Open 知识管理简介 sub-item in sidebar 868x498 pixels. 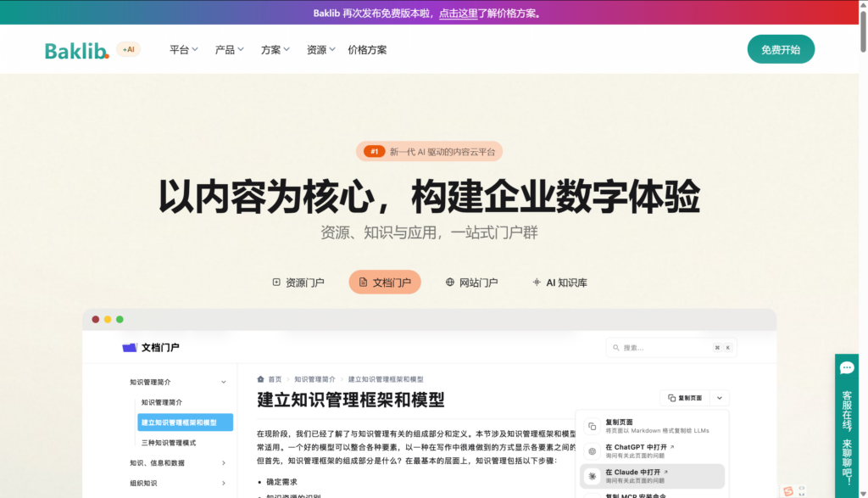(x=162, y=402)
